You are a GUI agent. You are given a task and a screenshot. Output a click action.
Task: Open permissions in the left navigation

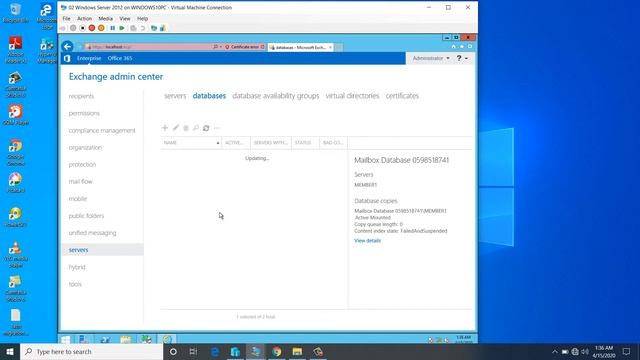click(x=84, y=113)
